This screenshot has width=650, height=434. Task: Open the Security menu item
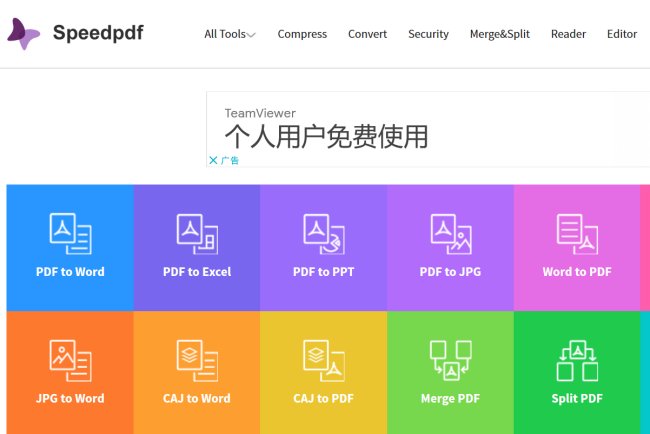(428, 34)
